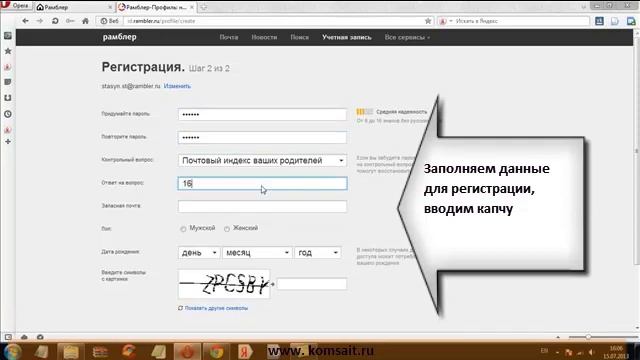640x360 pixels.
Task: Bookmark page with the star icon
Action: 428,21
